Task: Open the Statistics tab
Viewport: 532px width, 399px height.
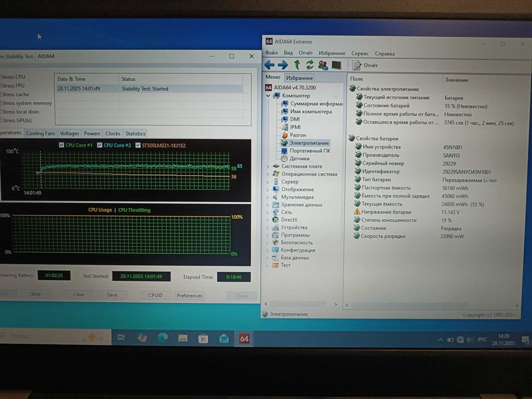Action: pyautogui.click(x=135, y=133)
